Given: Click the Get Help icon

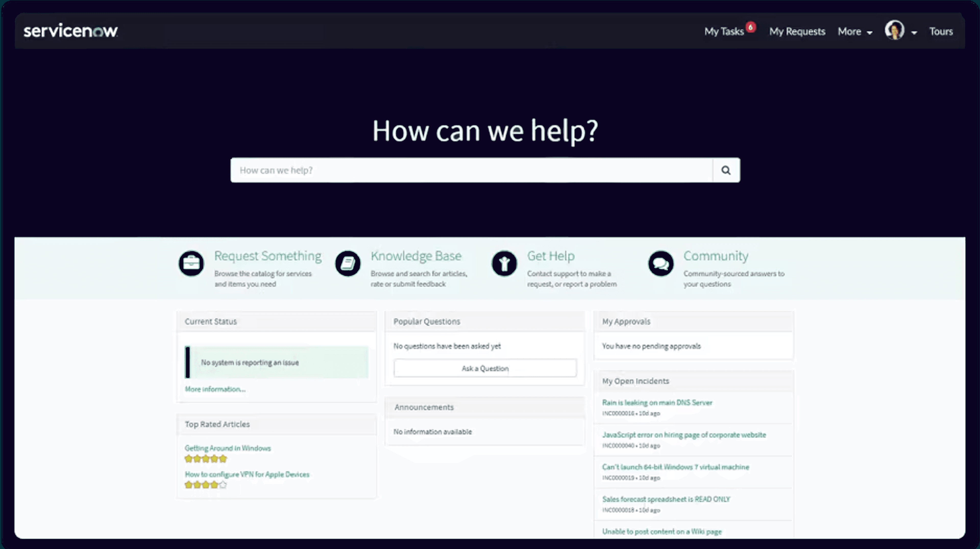Looking at the screenshot, I should (x=504, y=264).
